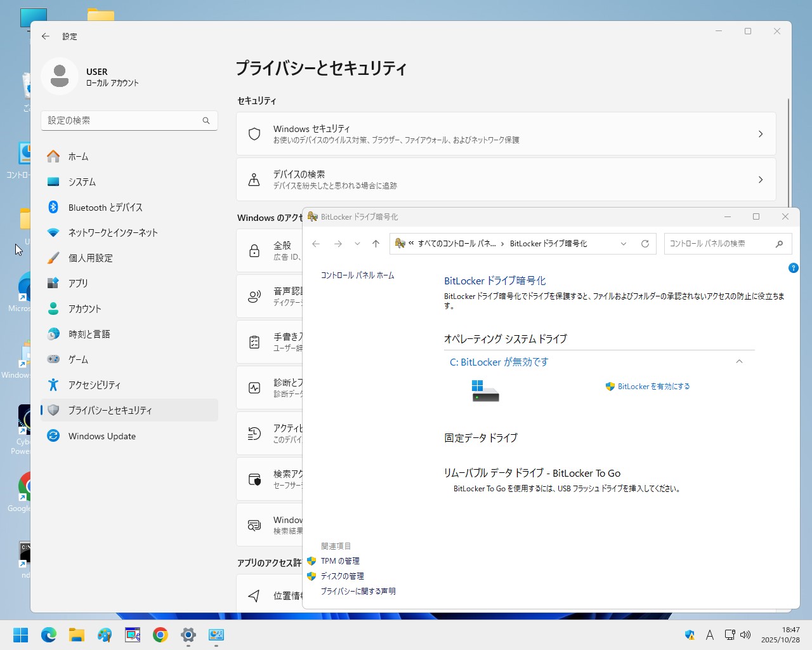Click BitLocker を有効にする link
This screenshot has height=650, width=812.
(x=653, y=387)
